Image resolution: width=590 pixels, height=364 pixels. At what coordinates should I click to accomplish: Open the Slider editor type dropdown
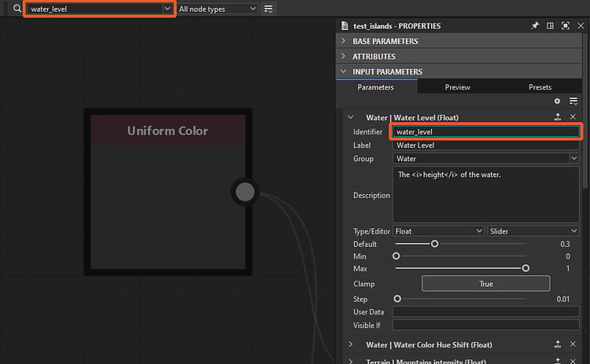coord(533,231)
